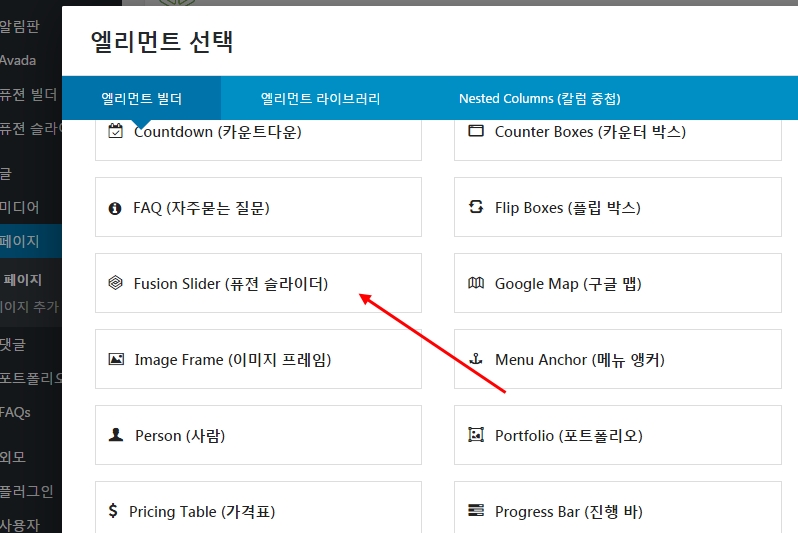Select Countdown (카운트다운) element
The width and height of the screenshot is (798, 533).
pyautogui.click(x=258, y=140)
